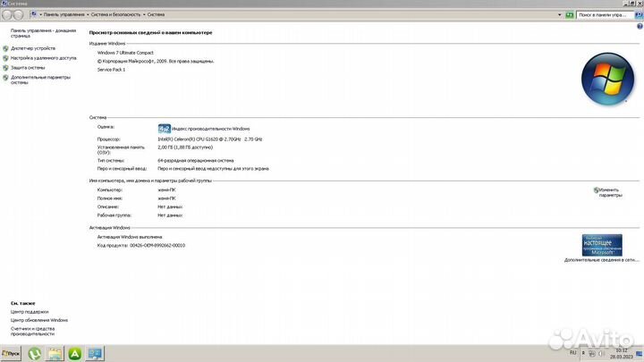Click the Windows 7 Ultimate Compact edition text
The image size is (644, 362).
click(125, 53)
